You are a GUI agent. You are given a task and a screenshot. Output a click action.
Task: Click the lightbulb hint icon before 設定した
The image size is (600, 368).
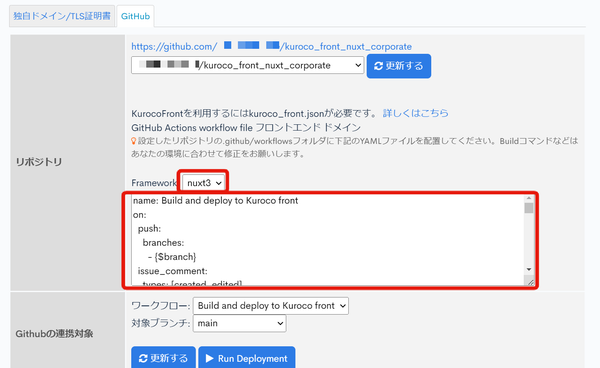pos(134,141)
